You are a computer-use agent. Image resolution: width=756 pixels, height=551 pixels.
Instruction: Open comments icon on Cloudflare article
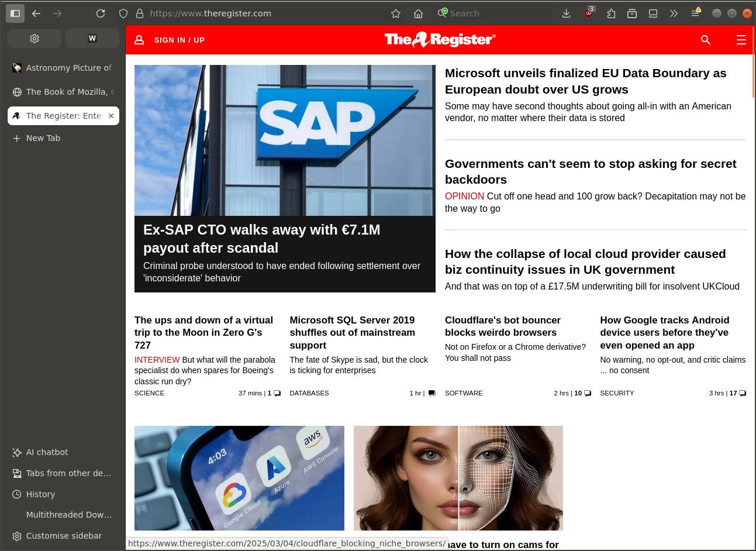point(587,393)
